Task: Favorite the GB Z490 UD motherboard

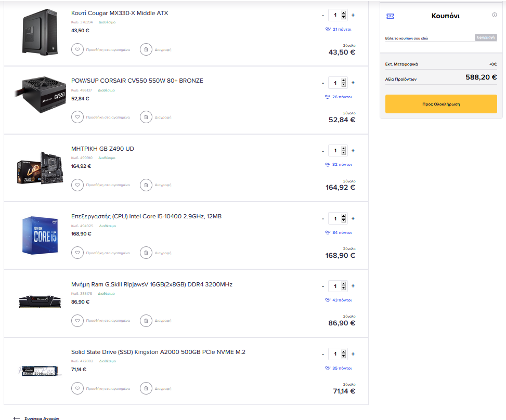Action: 77,185
